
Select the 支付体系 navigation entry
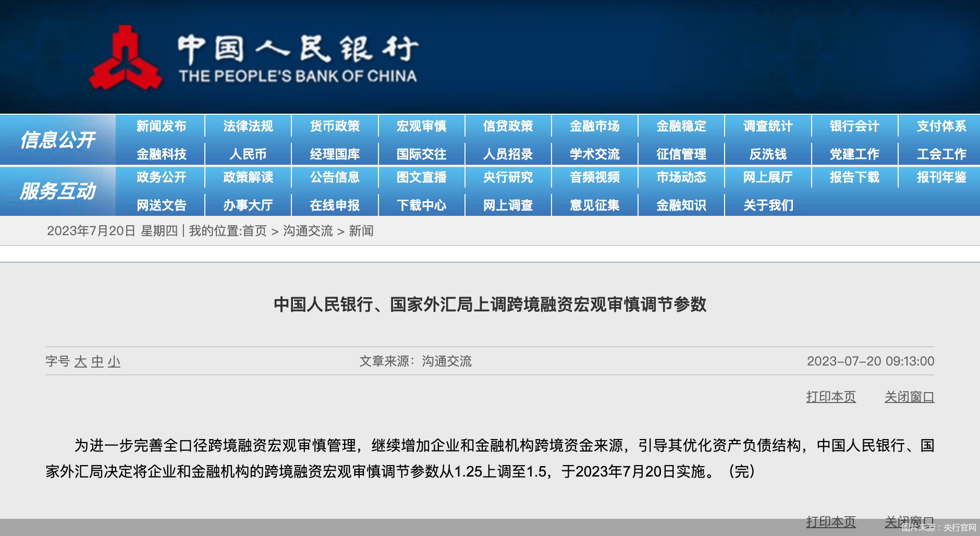(x=941, y=126)
